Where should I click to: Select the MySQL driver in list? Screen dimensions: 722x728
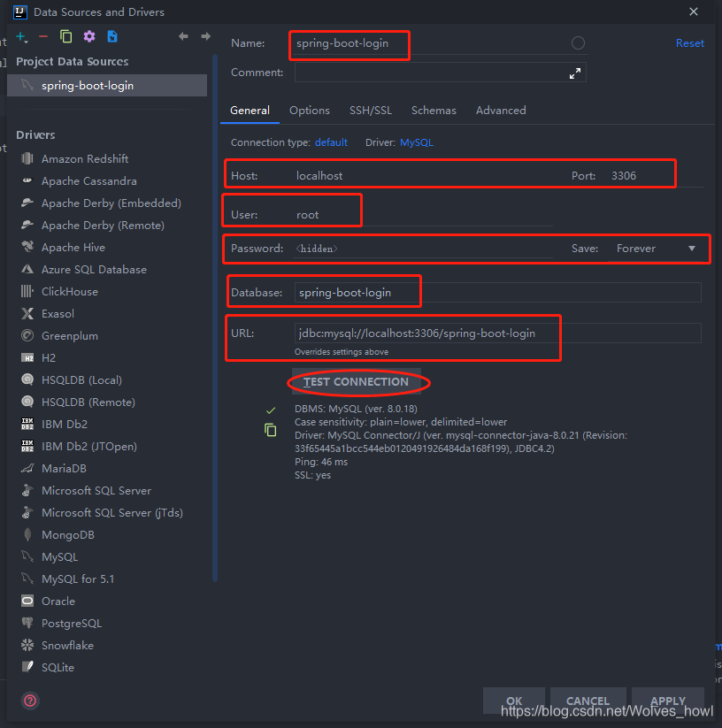(59, 557)
